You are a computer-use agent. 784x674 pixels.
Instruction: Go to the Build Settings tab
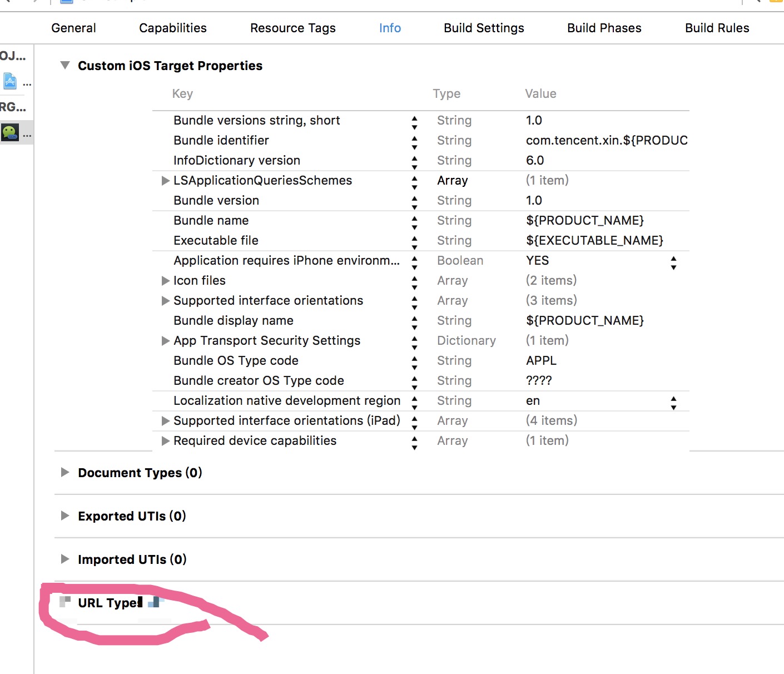pos(484,28)
